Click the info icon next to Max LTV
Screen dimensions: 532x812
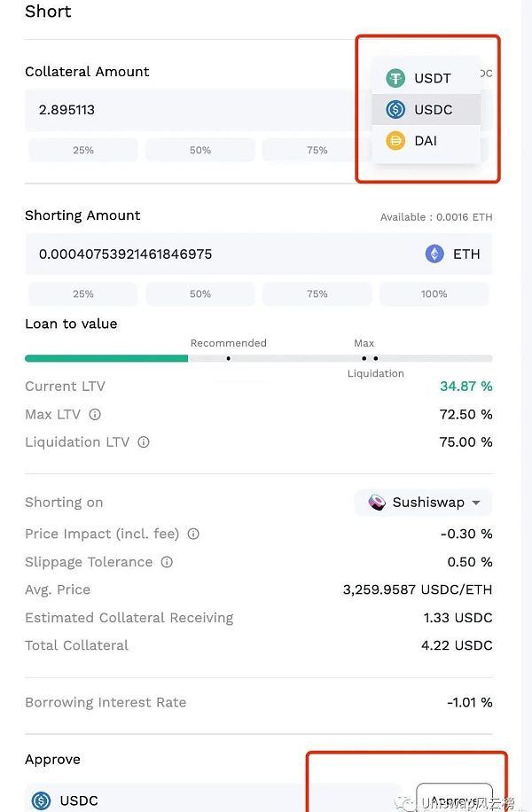tap(95, 415)
